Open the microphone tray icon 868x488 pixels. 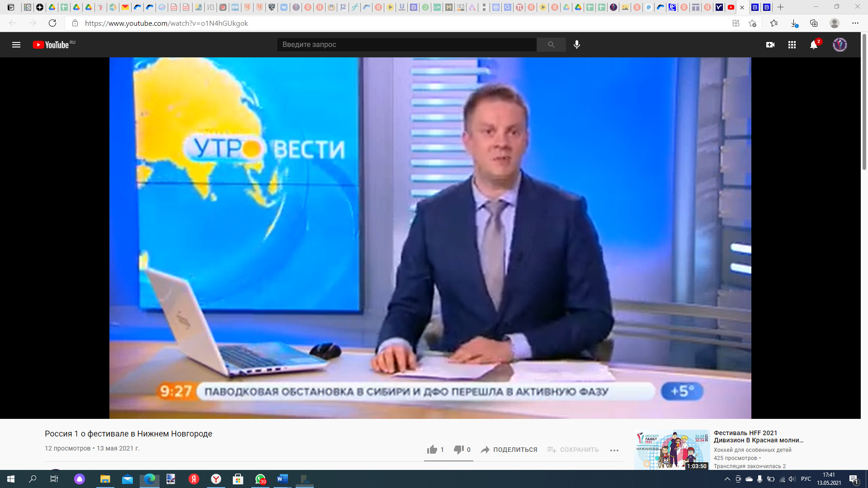click(760, 479)
